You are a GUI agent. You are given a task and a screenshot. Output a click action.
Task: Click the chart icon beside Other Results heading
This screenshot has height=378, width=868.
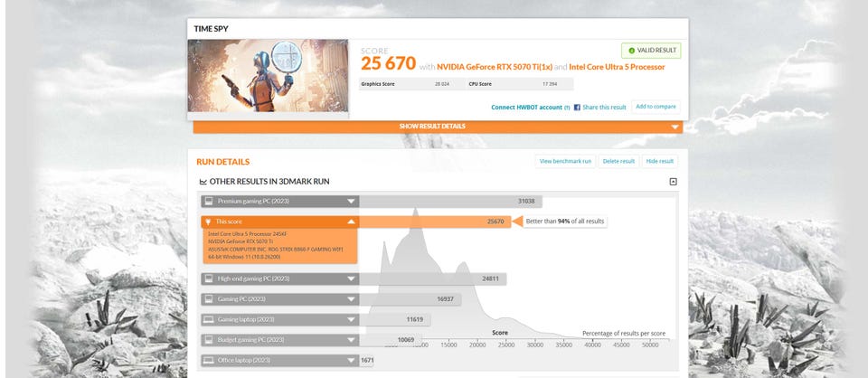(x=203, y=182)
